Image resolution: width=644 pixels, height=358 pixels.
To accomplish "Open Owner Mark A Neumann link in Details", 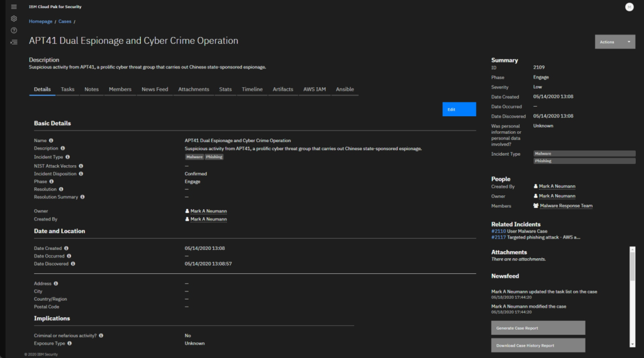I will point(209,211).
